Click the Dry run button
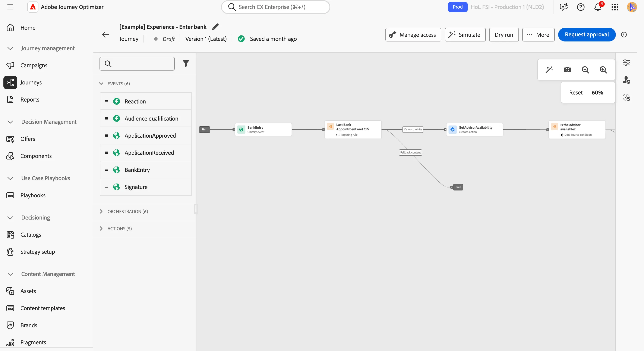 [x=504, y=35]
